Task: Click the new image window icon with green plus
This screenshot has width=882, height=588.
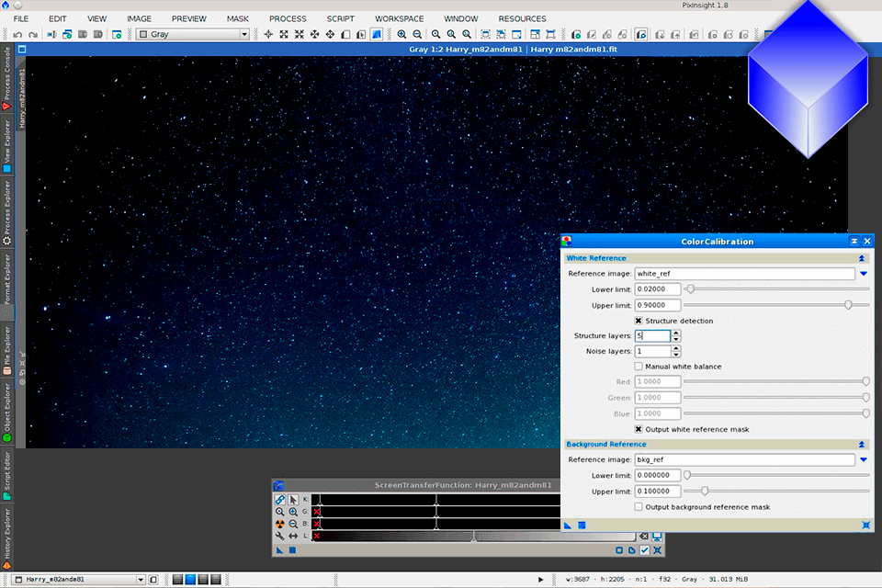Action: click(x=117, y=34)
